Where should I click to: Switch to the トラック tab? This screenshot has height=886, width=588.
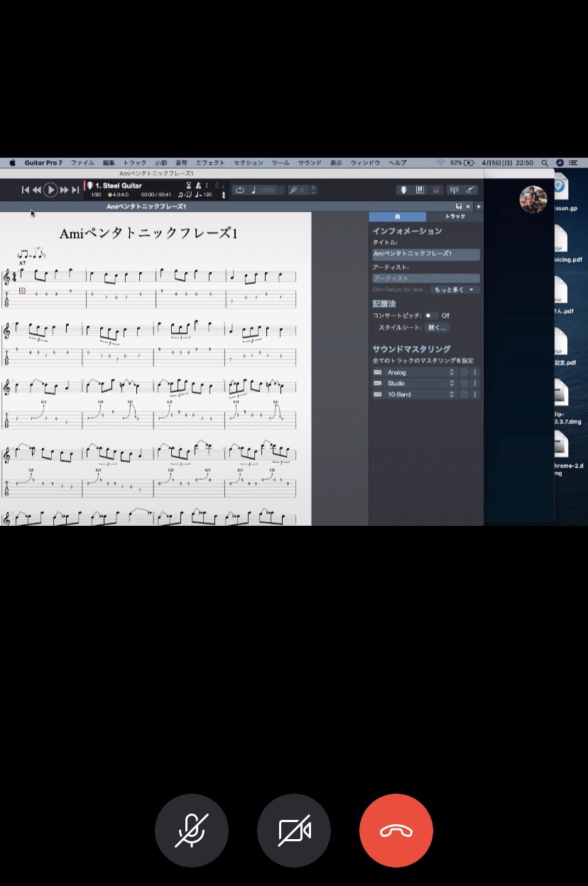455,216
